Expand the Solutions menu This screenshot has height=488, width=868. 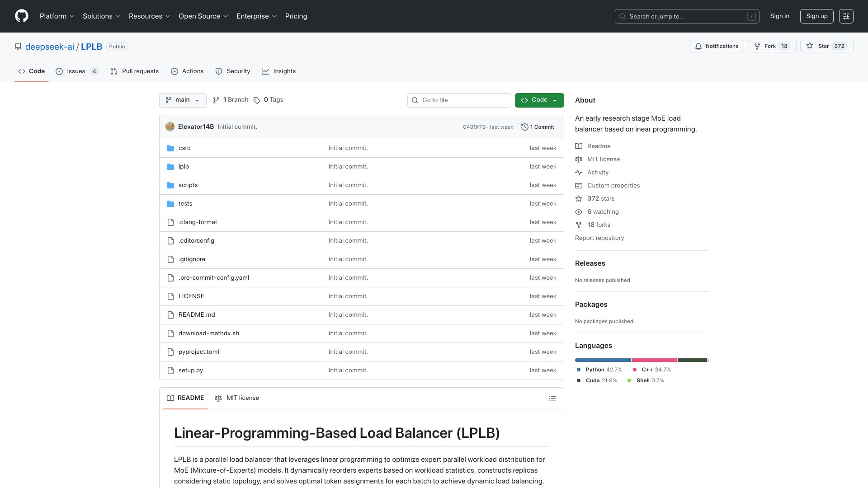coord(102,16)
